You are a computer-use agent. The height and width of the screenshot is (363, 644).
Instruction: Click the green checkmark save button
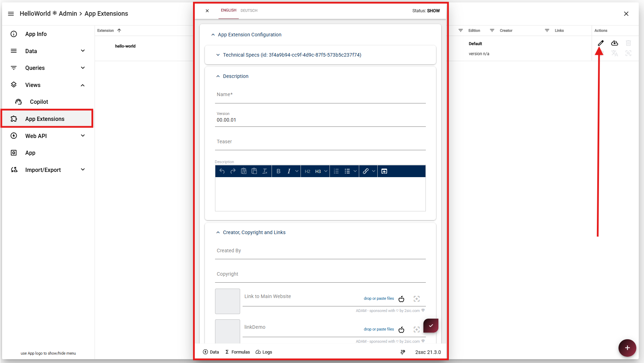point(431,326)
